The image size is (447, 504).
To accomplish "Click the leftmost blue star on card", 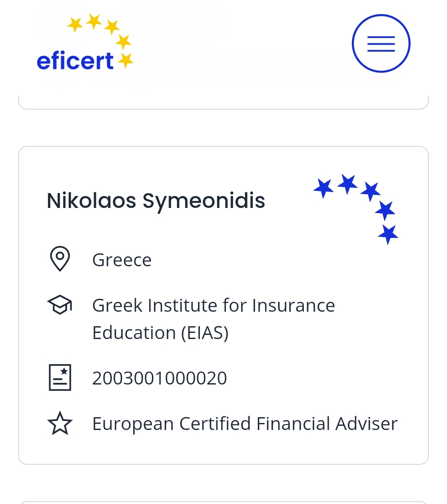I will tap(324, 188).
